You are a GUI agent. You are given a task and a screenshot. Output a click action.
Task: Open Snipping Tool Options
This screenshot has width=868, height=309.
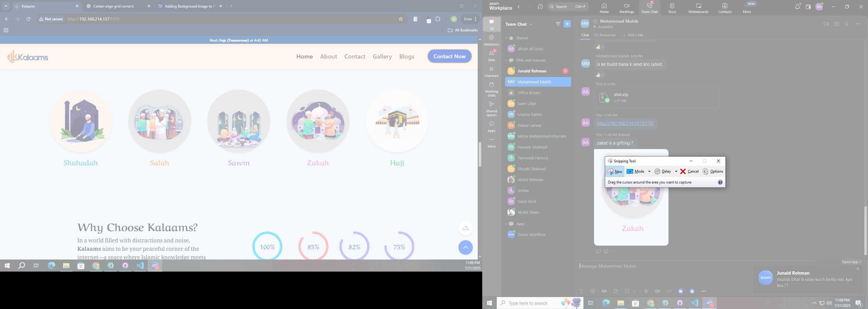[712, 172]
